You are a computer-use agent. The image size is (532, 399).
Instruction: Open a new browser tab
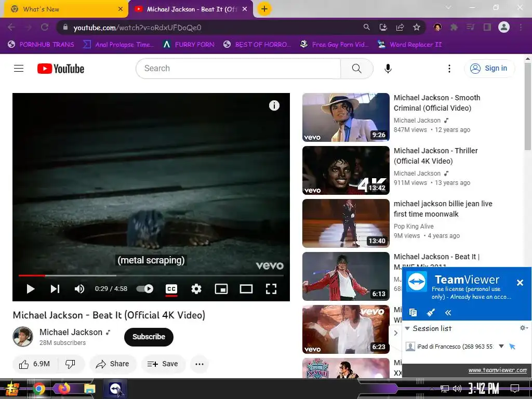264,9
